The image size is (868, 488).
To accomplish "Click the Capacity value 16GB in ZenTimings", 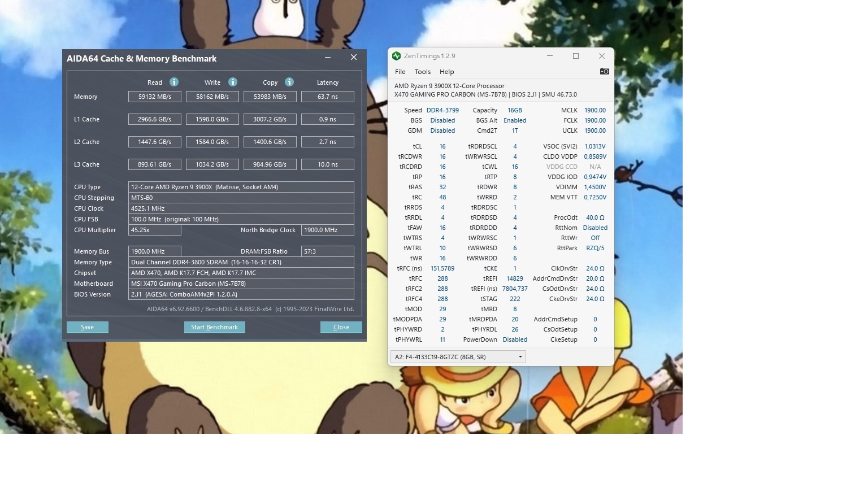I will pos(515,110).
